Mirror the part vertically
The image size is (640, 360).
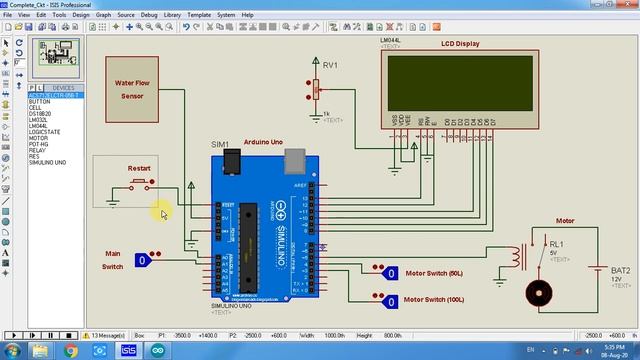[x=19, y=86]
